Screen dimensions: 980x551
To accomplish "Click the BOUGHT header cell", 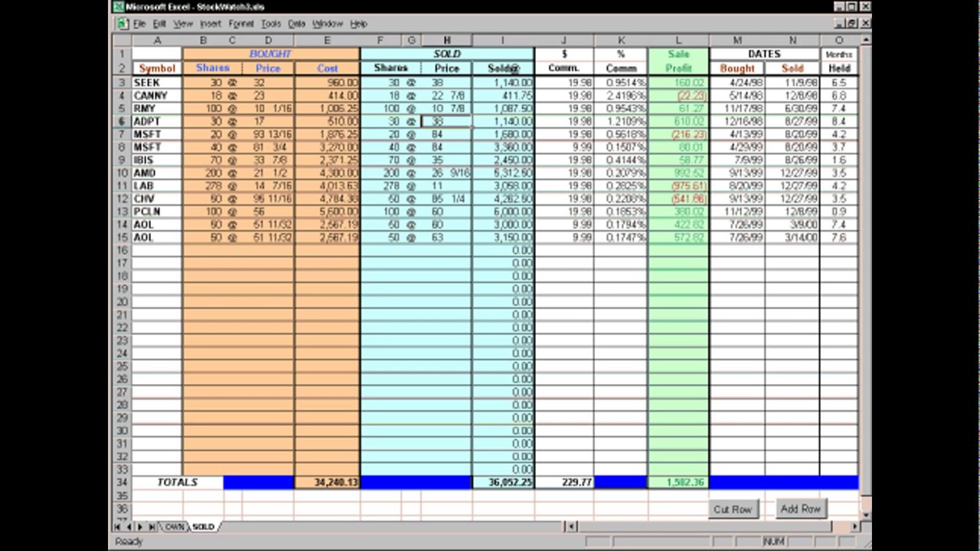I will coord(271,54).
